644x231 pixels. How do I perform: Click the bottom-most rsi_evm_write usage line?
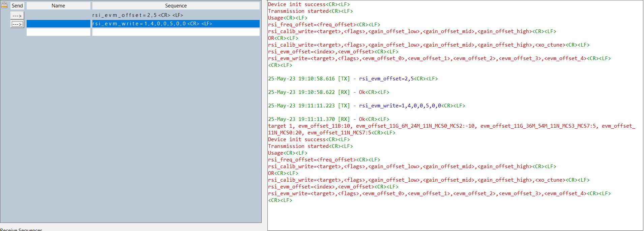coord(439,194)
